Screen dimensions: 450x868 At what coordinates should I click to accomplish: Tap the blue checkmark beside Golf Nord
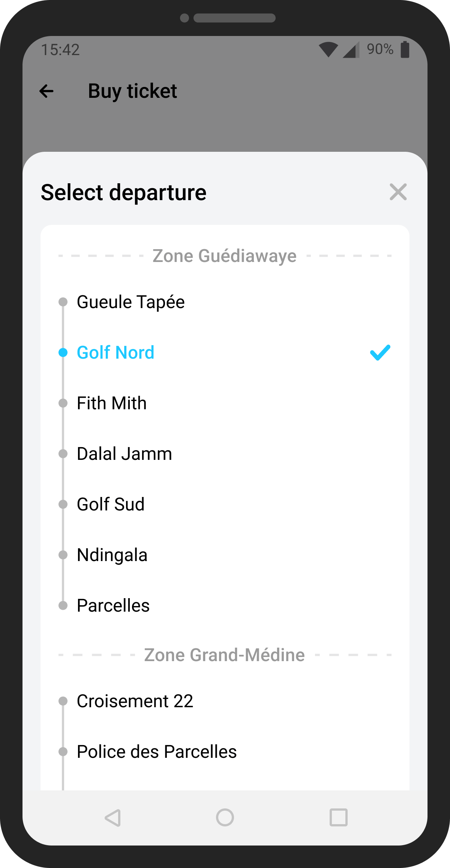point(380,353)
